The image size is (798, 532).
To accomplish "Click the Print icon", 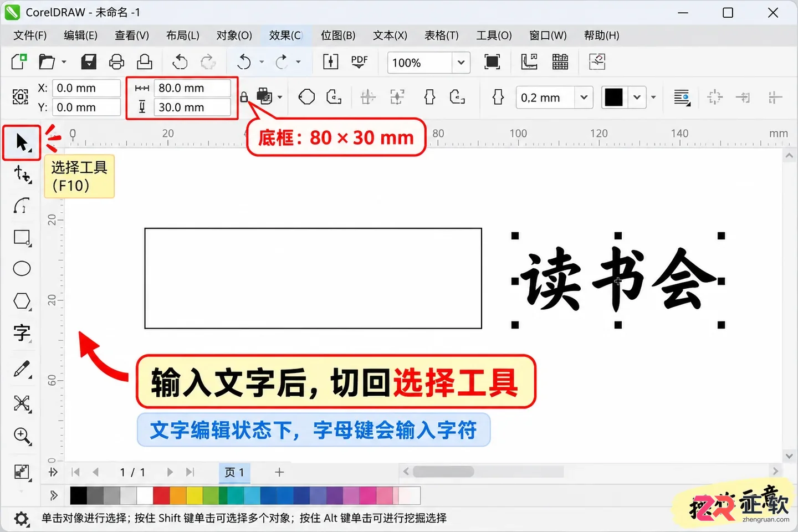I will point(116,62).
